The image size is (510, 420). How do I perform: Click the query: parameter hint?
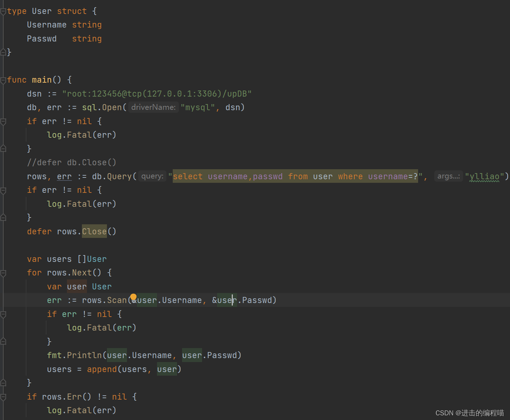tap(152, 176)
